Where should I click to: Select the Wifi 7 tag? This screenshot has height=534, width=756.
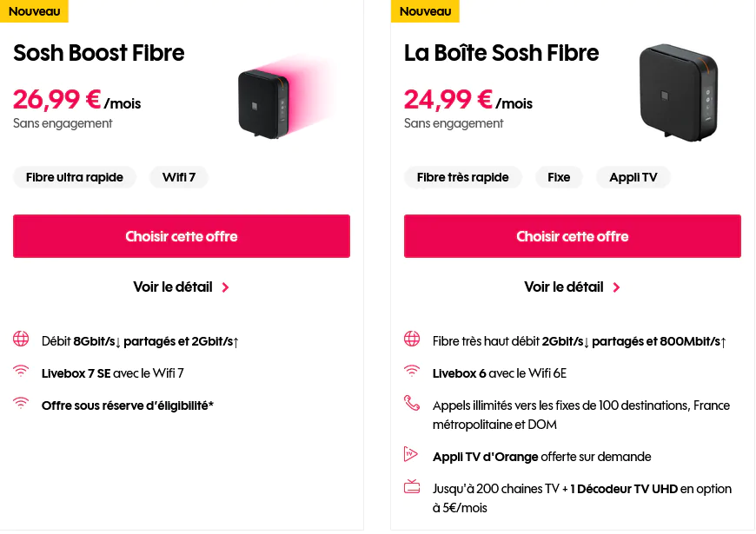(179, 177)
